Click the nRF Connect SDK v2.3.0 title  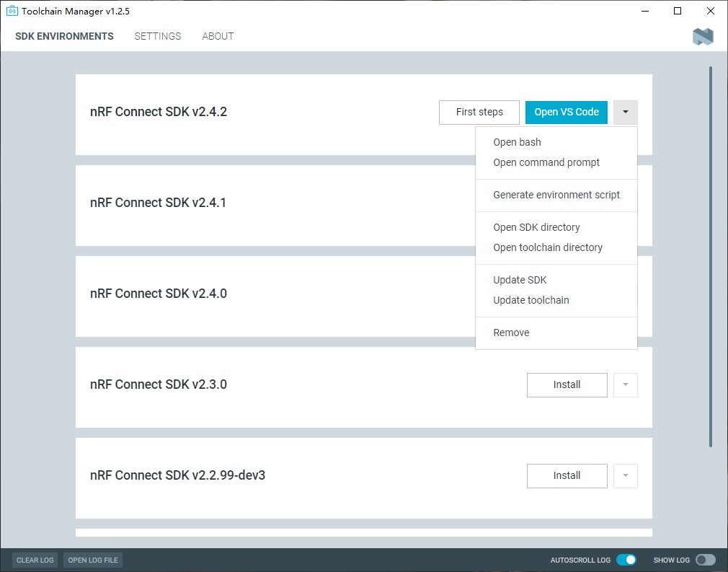point(159,384)
